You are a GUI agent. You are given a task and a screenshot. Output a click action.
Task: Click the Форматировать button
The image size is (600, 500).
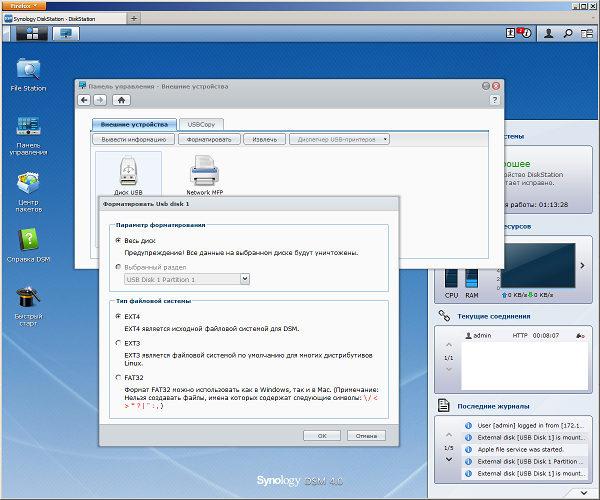(209, 139)
